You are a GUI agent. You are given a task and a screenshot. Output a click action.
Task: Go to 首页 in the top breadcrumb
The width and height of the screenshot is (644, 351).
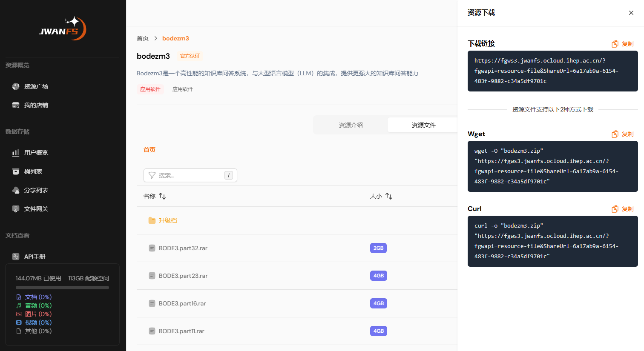pos(143,38)
